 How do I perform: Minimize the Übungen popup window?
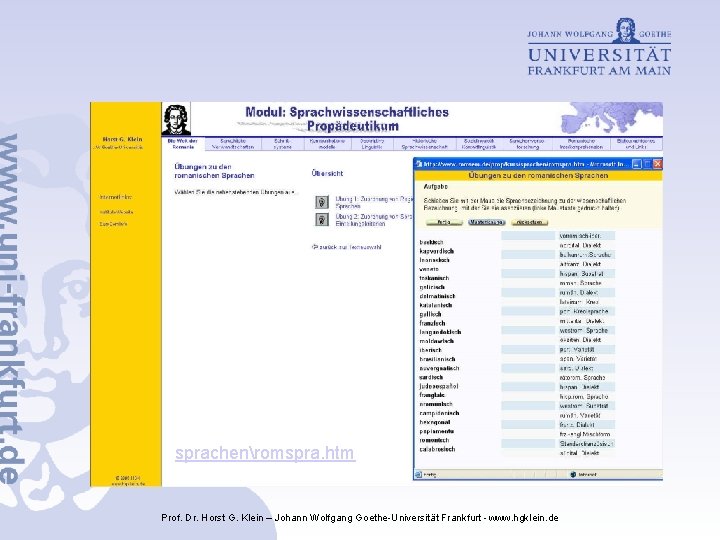tap(636, 164)
